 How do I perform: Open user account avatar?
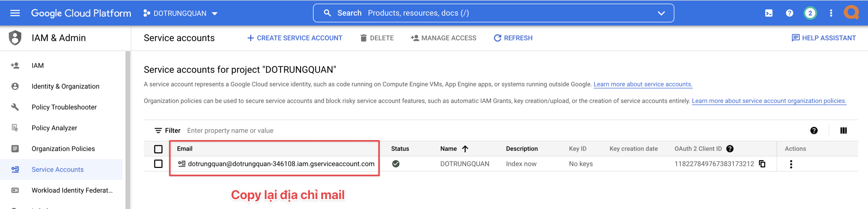coord(851,13)
